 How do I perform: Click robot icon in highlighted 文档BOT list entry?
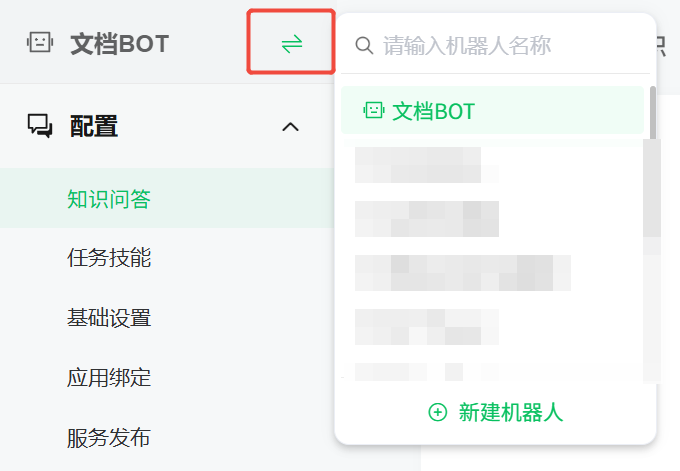[373, 110]
